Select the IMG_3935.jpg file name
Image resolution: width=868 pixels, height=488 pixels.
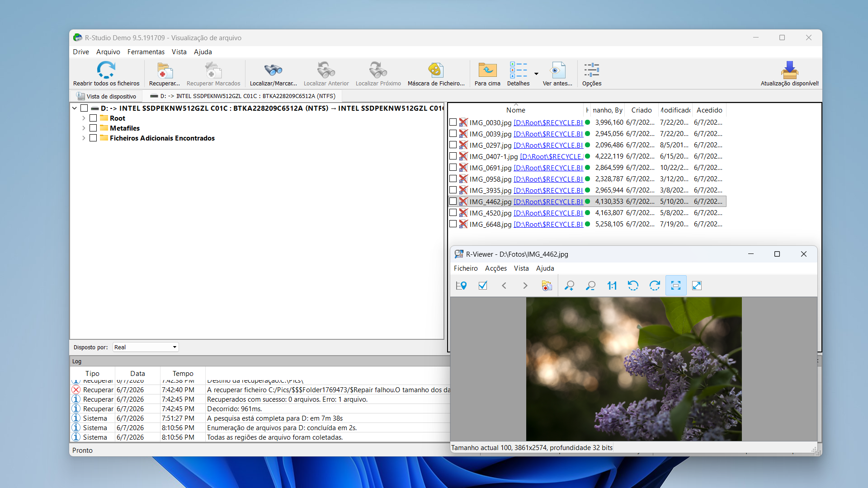490,190
